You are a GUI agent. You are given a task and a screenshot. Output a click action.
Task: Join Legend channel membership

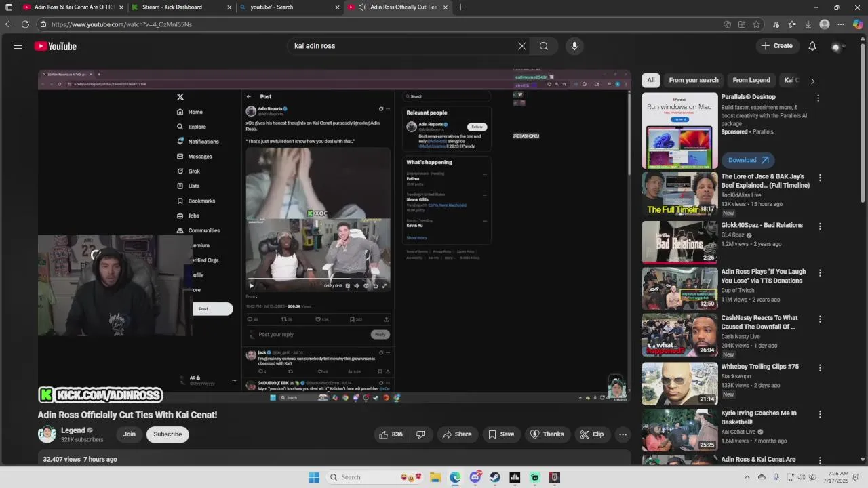click(130, 434)
